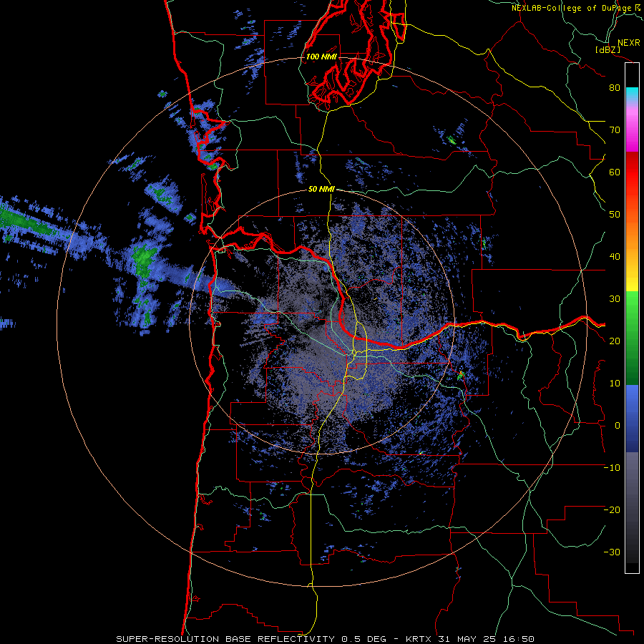Viewport: 644px width, 644px height.
Task: Click the 80 value on dBZ scale
Action: coord(615,88)
